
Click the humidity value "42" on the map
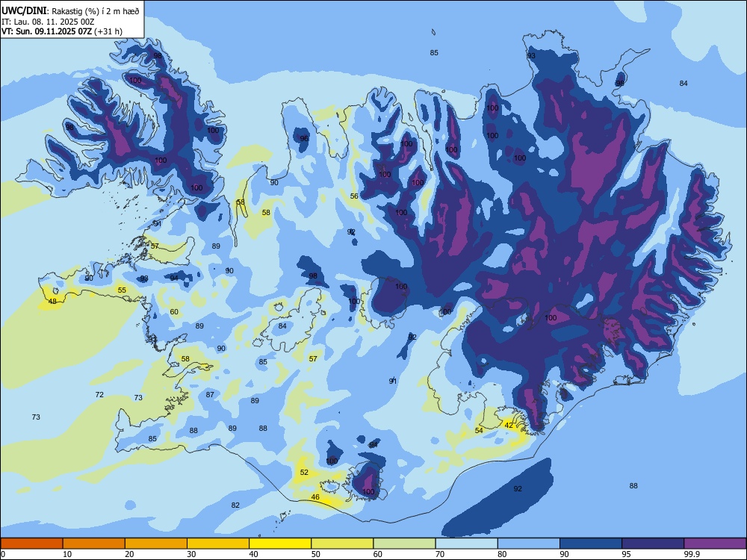509,426
